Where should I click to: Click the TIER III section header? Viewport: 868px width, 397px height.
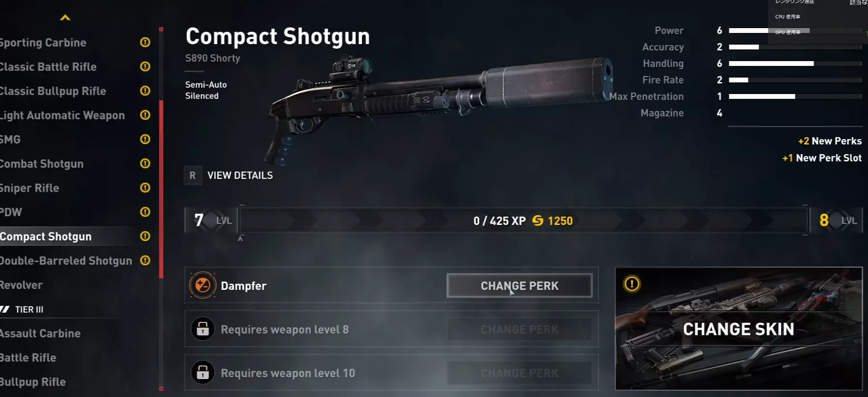[x=23, y=309]
